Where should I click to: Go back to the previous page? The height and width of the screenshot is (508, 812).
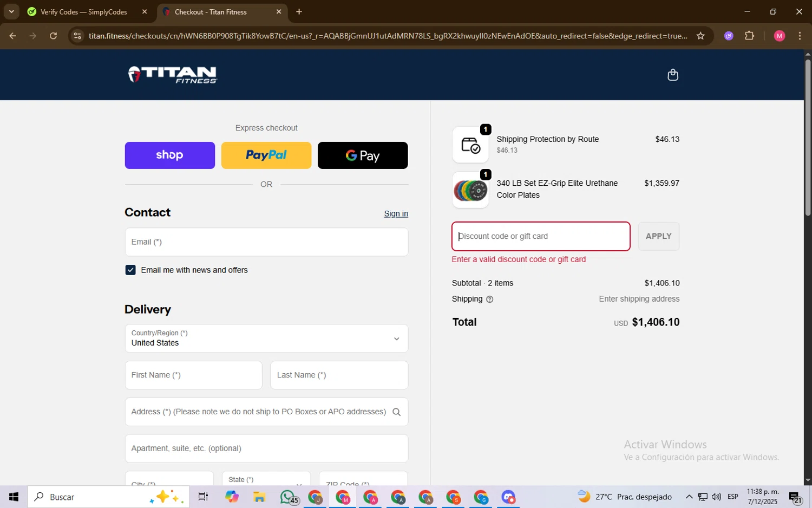tap(12, 36)
